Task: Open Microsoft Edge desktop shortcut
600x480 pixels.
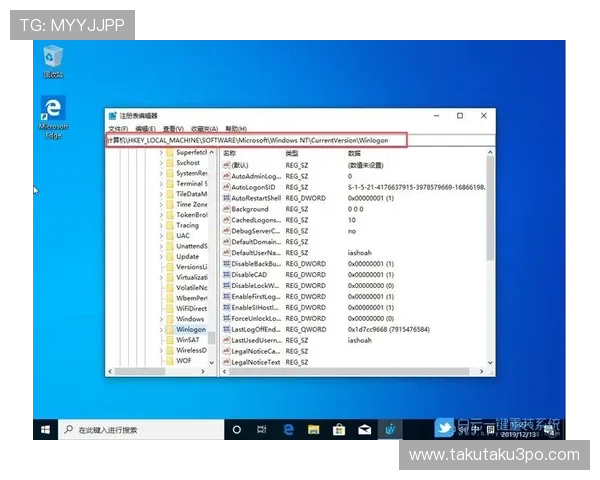Action: pyautogui.click(x=53, y=112)
